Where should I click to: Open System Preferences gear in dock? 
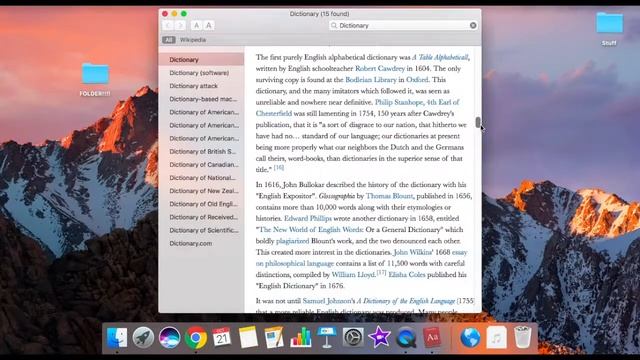(353, 338)
